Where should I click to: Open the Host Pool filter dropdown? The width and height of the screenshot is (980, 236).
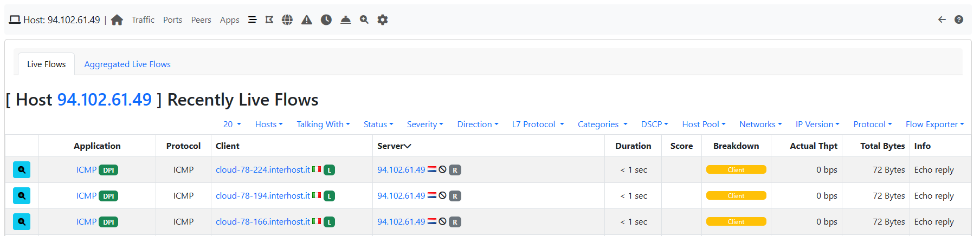[704, 124]
